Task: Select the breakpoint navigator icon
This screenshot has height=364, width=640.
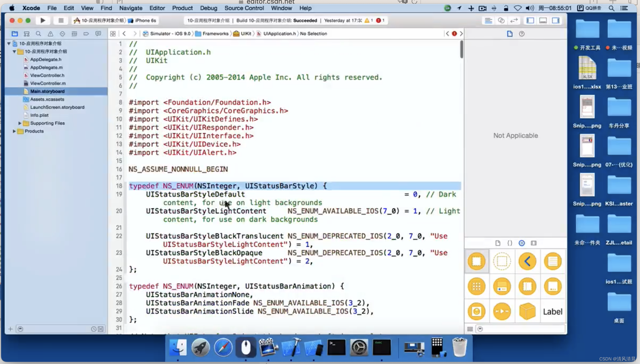Action: (87, 34)
